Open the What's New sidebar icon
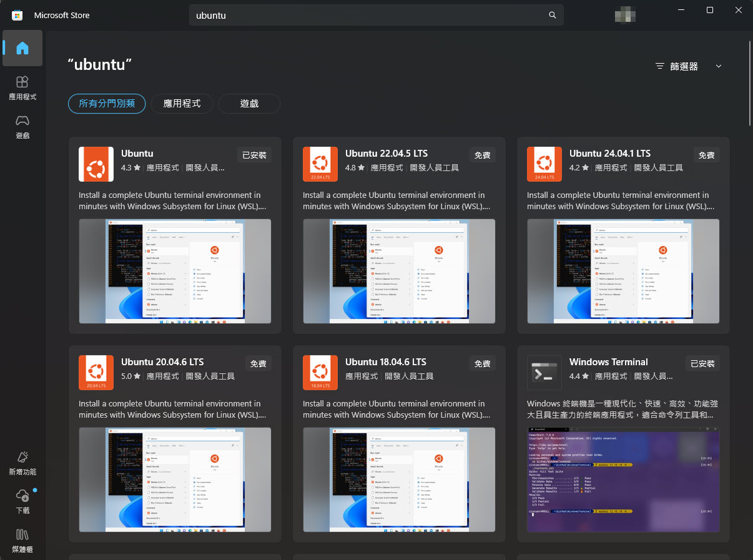Viewport: 753px width, 560px height. pos(22,458)
